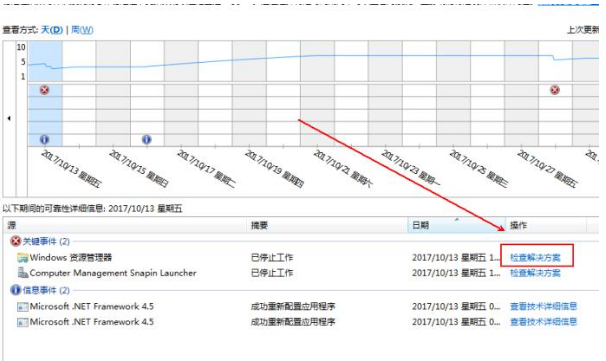Viewport: 606px width, 361px height.
Task: Select the highlighted 2017/10/13 day column in chart
Action: (45, 94)
